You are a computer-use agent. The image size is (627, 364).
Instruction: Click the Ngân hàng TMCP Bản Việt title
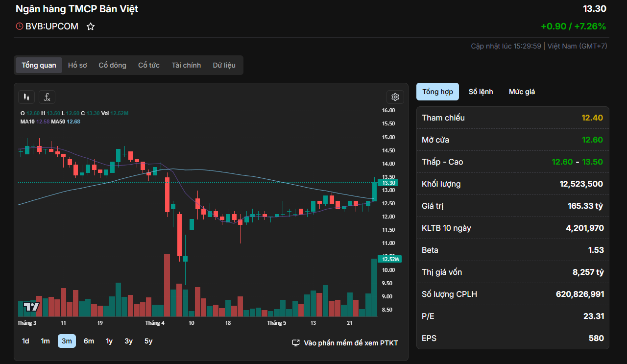point(77,9)
